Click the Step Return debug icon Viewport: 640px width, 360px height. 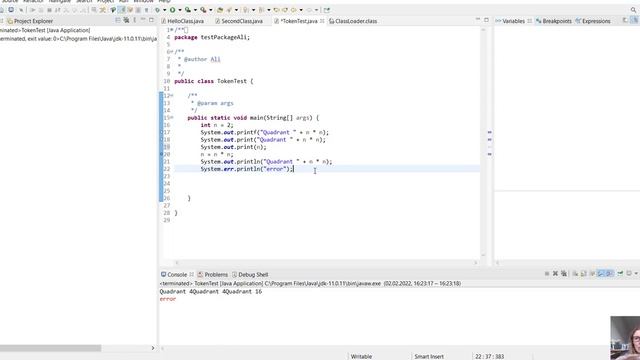click(x=83, y=10)
